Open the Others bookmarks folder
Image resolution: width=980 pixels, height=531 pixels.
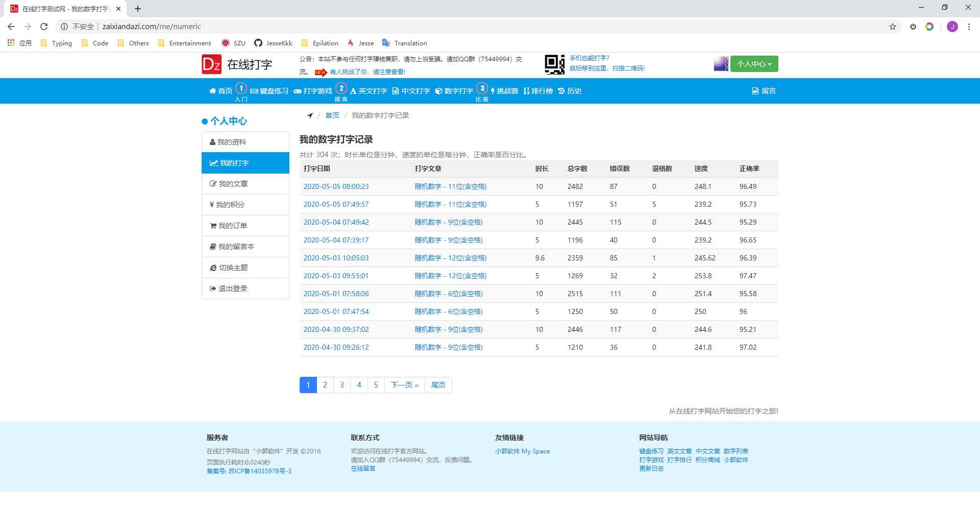pos(133,43)
